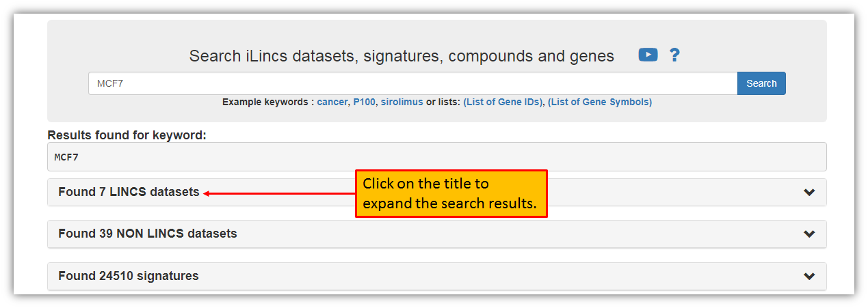
Task: Click the 'Results found for keyword' label
Action: (x=127, y=135)
